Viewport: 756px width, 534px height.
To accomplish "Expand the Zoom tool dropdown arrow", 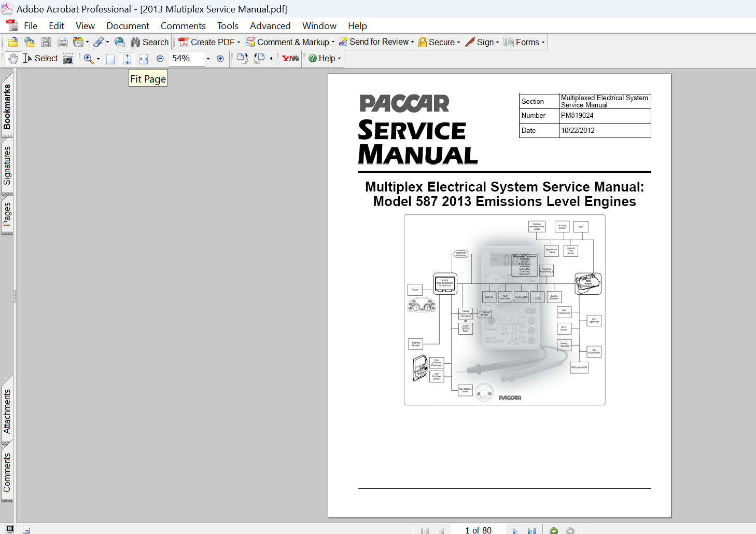I will [98, 59].
